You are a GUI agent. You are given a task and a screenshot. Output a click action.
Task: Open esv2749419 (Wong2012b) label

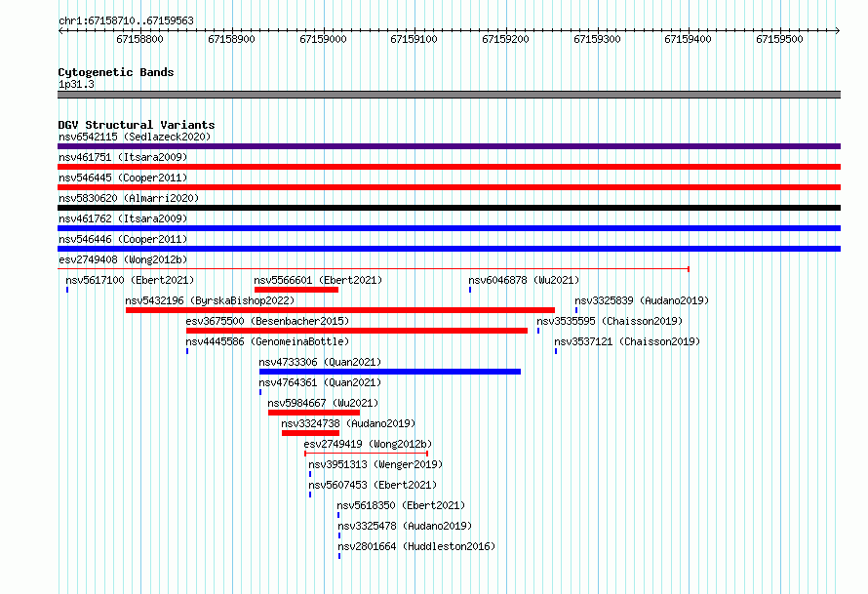pyautogui.click(x=368, y=444)
